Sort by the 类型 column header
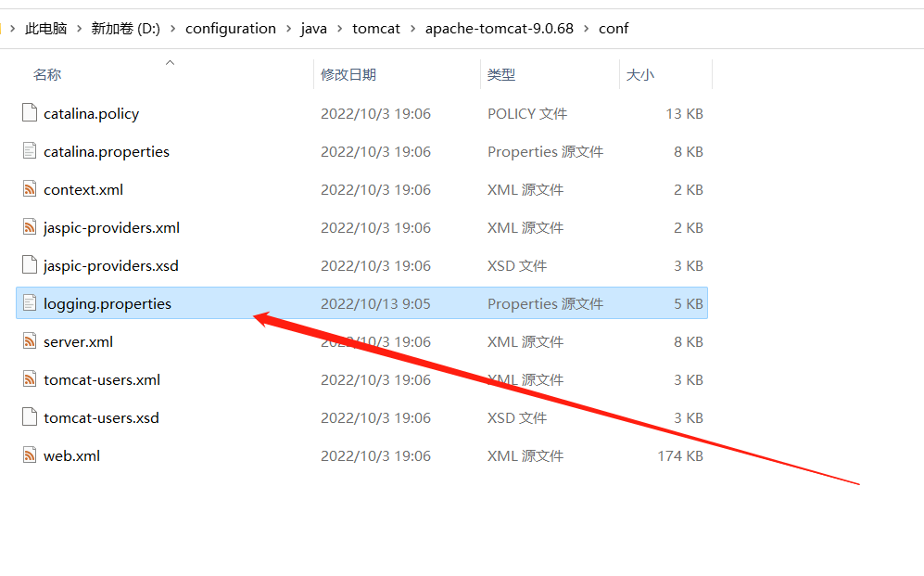This screenshot has width=924, height=576. 501,75
